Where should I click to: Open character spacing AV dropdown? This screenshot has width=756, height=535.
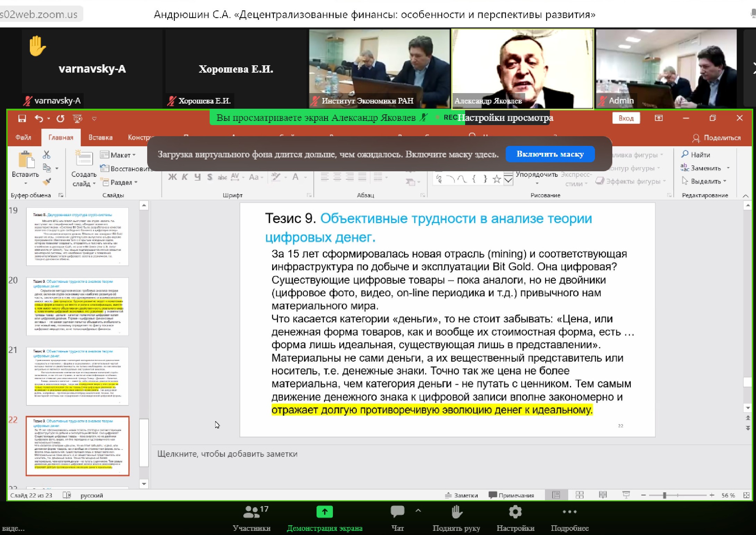click(x=237, y=177)
